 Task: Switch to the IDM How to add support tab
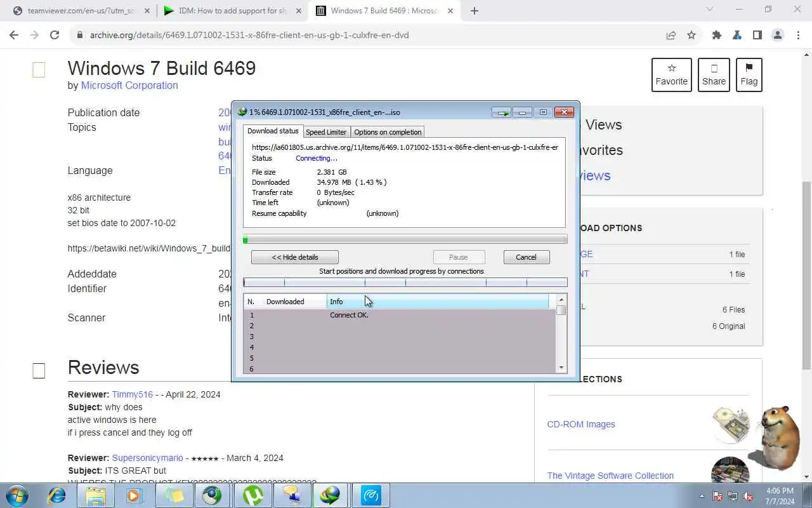click(x=232, y=11)
